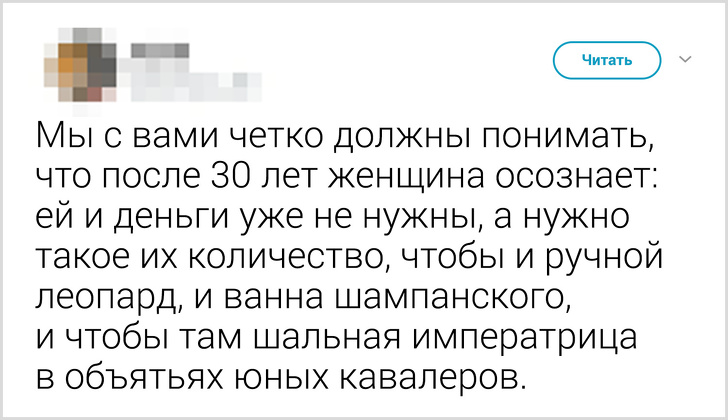Click the line starting "такое их количество"
This screenshot has width=728, height=420.
(350, 259)
